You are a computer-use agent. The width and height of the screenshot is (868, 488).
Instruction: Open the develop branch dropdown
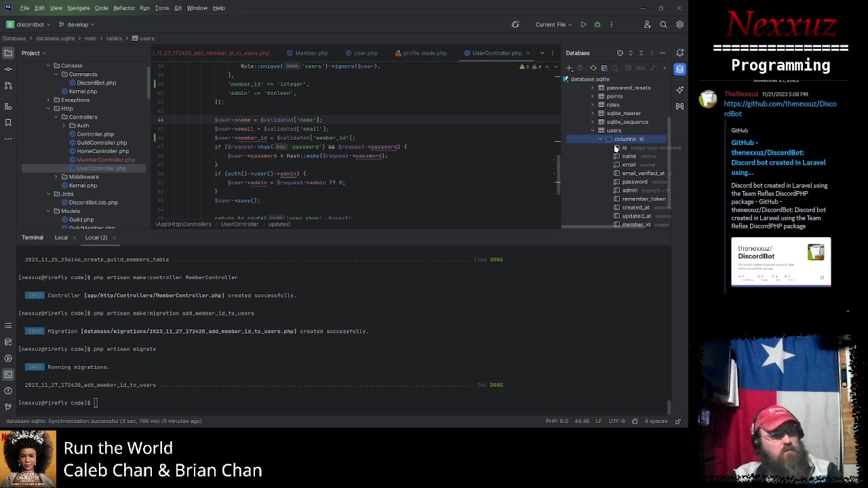(77, 24)
